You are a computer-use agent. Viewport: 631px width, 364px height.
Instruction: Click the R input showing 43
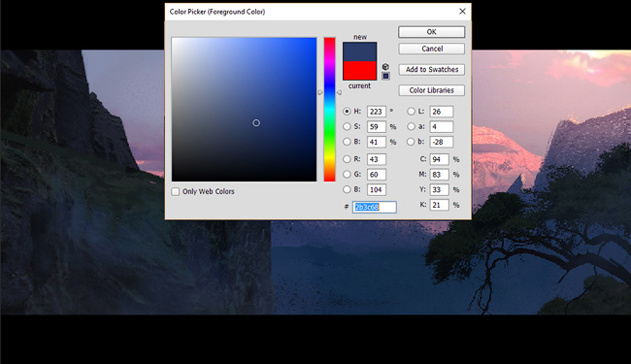(x=377, y=159)
